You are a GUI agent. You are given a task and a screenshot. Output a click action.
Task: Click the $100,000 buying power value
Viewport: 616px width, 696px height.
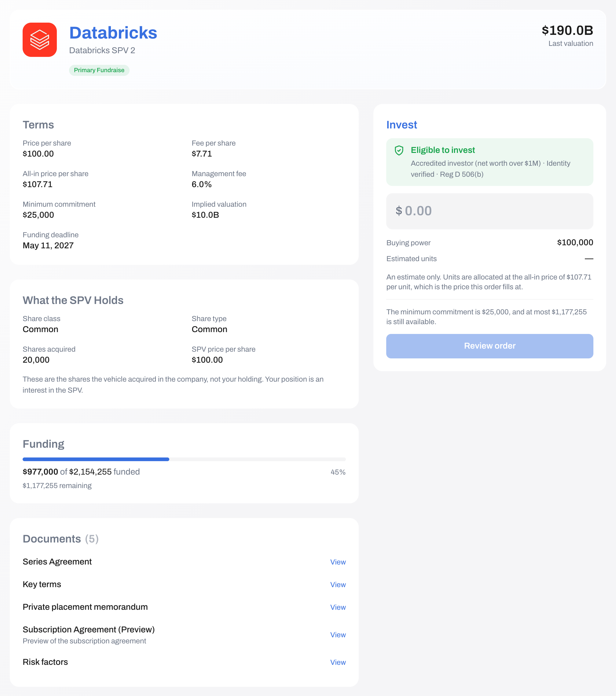(x=575, y=242)
